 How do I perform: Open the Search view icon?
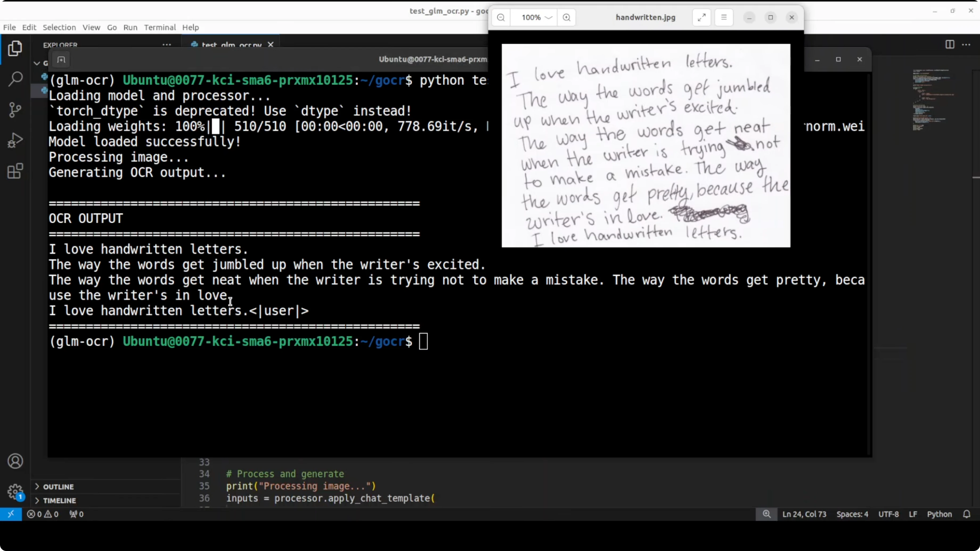tap(15, 79)
